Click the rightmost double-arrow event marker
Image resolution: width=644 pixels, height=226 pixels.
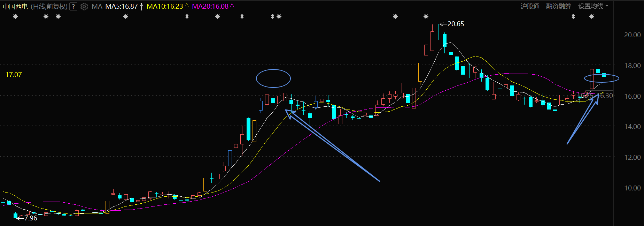pos(573,16)
